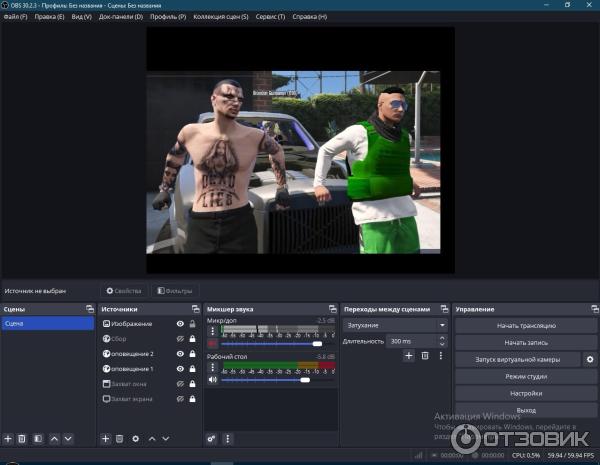
Task: Move scene down with arrow in Сцены panel
Action: [x=68, y=439]
